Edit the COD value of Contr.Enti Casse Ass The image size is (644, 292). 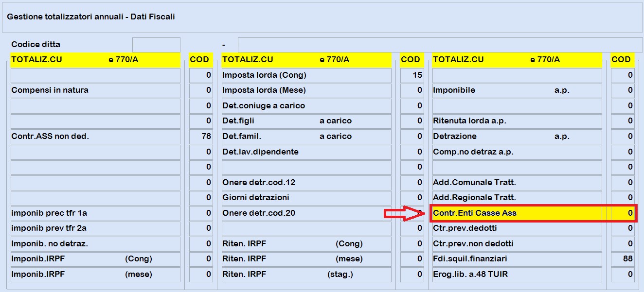pos(623,213)
